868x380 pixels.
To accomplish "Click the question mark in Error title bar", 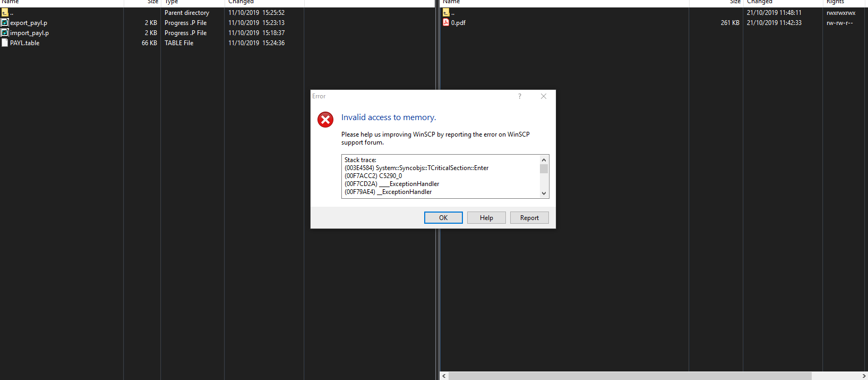I will point(520,96).
